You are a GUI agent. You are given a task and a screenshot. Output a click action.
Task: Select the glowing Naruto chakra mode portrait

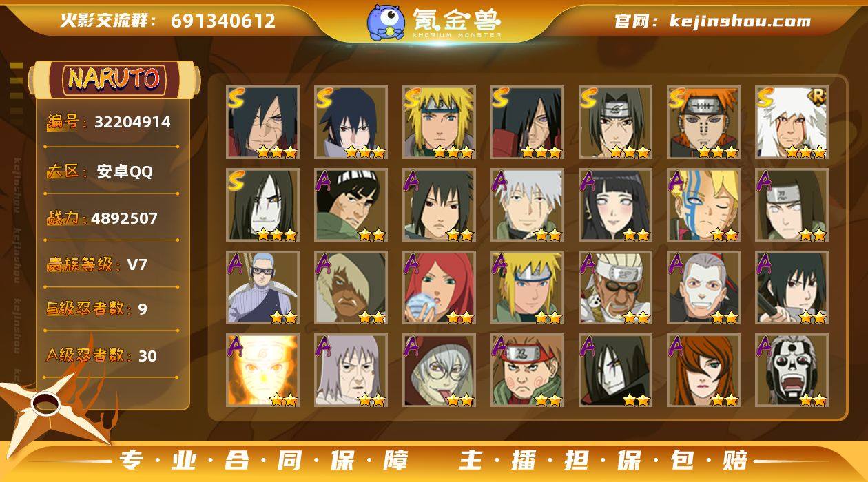pyautogui.click(x=263, y=370)
